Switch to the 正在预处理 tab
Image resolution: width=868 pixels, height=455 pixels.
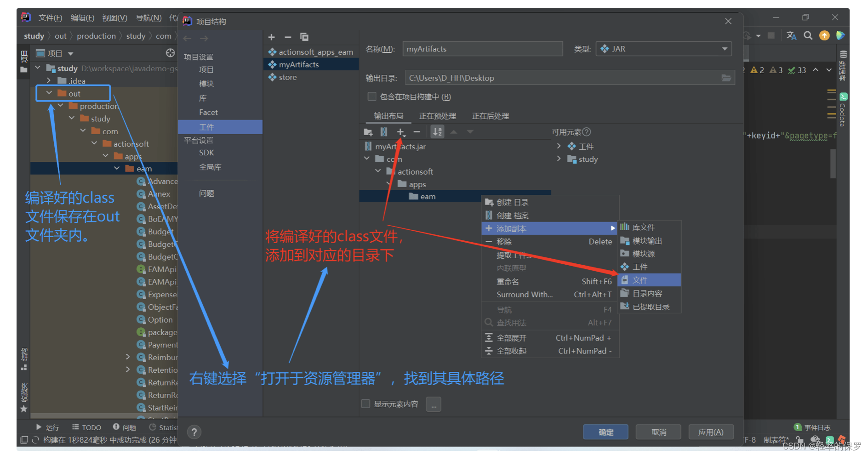click(437, 116)
